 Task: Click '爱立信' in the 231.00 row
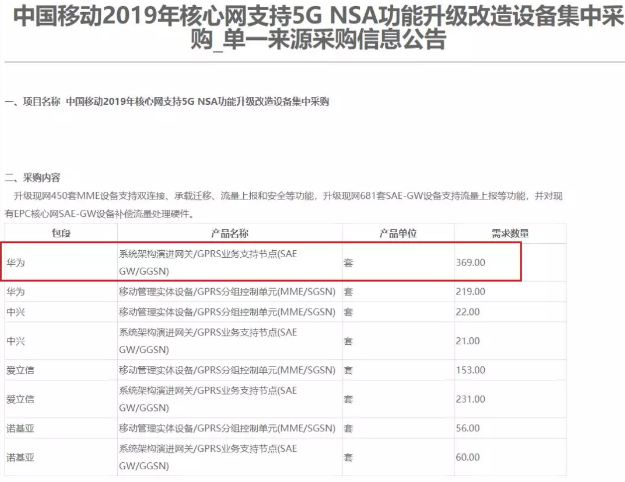[20, 399]
